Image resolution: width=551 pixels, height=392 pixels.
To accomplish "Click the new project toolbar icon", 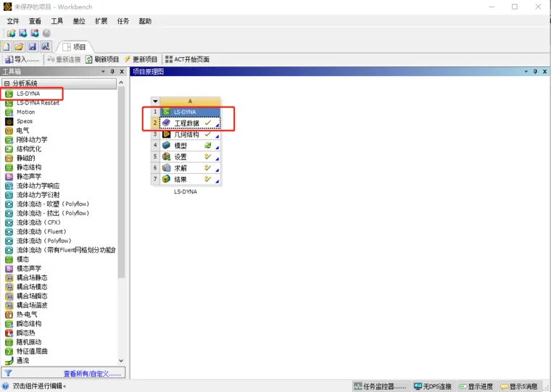I will [6, 46].
